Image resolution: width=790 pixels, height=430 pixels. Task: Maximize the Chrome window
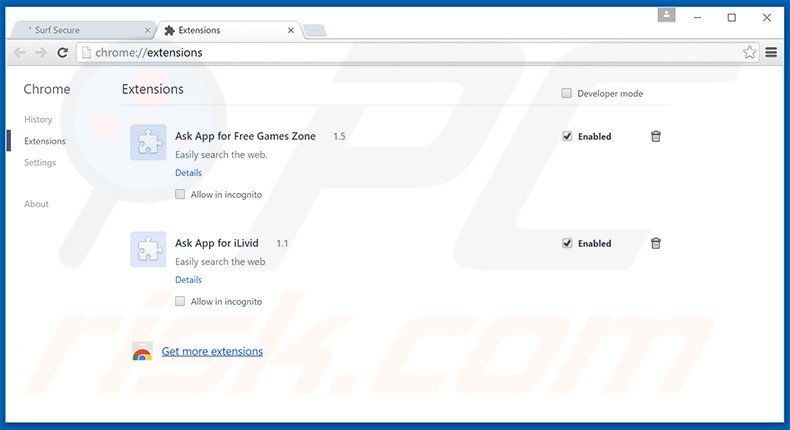tap(732, 18)
